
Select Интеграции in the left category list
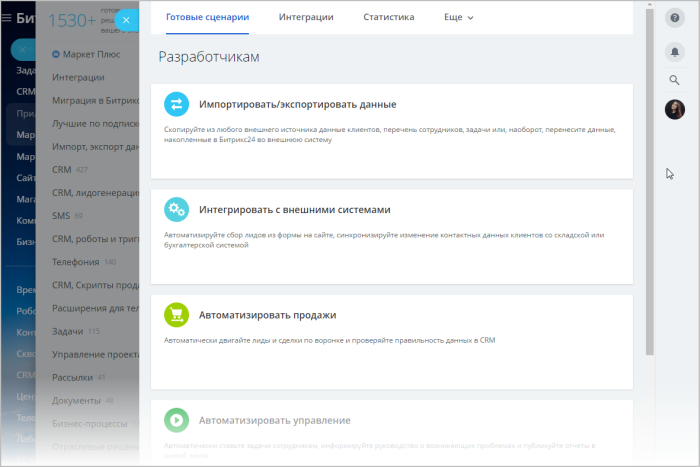(78, 77)
